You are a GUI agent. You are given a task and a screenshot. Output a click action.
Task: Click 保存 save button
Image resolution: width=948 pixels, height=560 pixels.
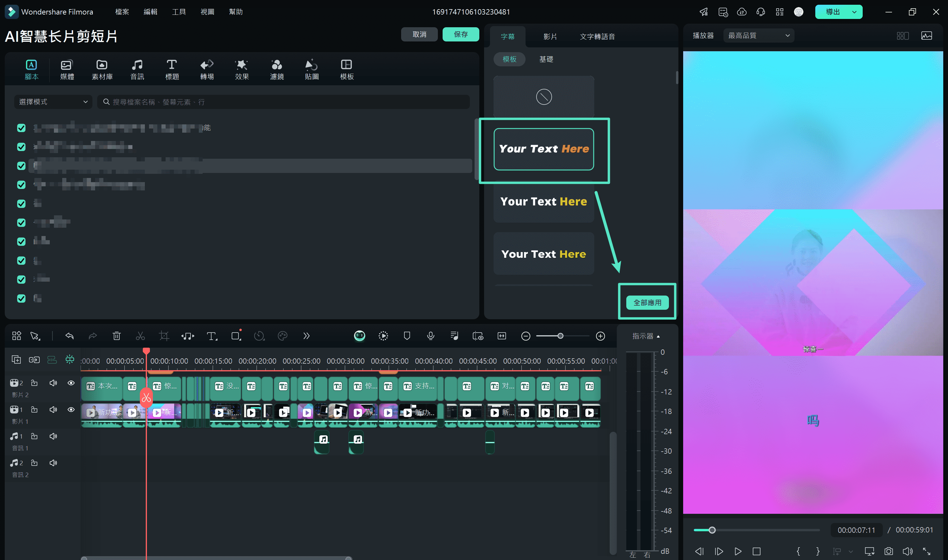tap(459, 34)
